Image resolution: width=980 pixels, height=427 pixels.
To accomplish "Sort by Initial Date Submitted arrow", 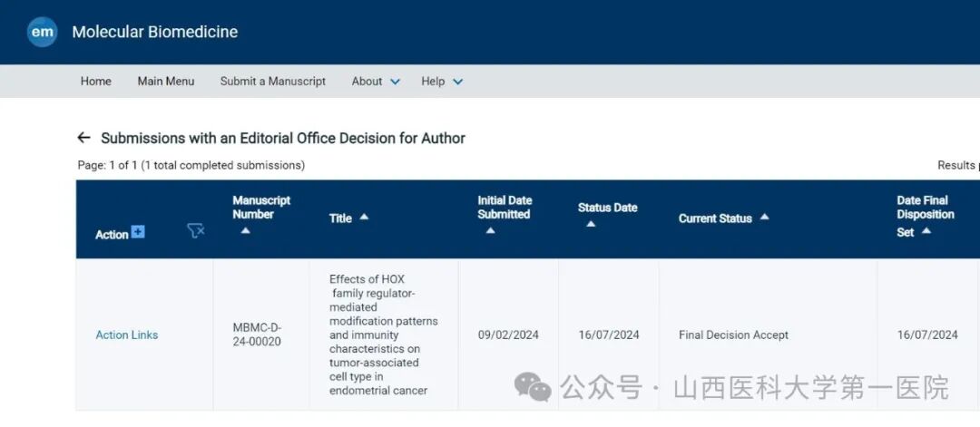I will 491,230.
